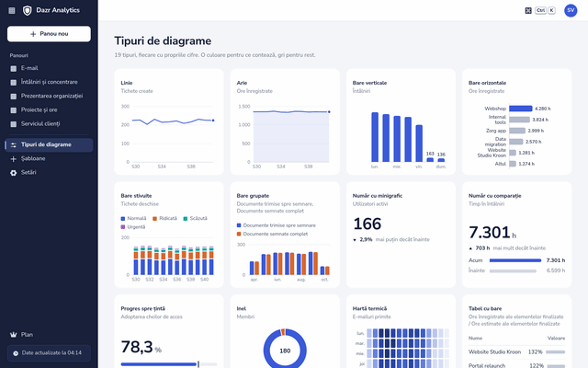Click the 78,3 % progress bar
Image resolution: width=588 pixels, height=368 pixels.
tap(169, 364)
